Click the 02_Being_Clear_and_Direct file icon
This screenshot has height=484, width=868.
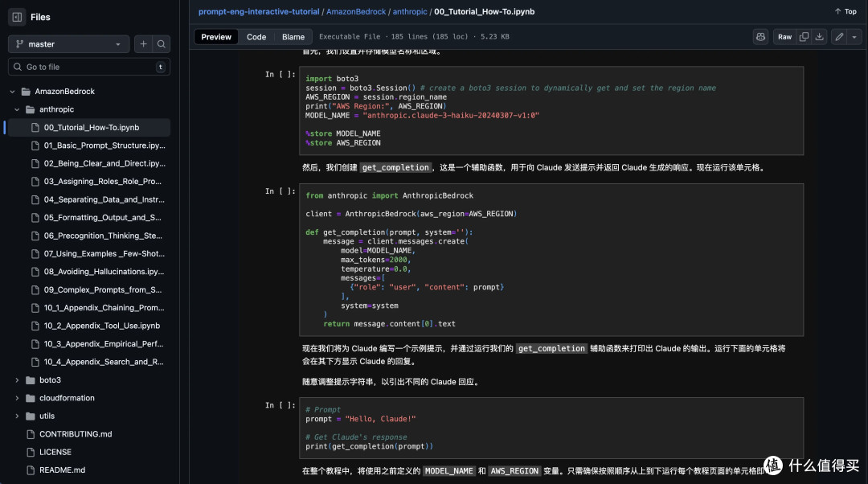pyautogui.click(x=35, y=164)
